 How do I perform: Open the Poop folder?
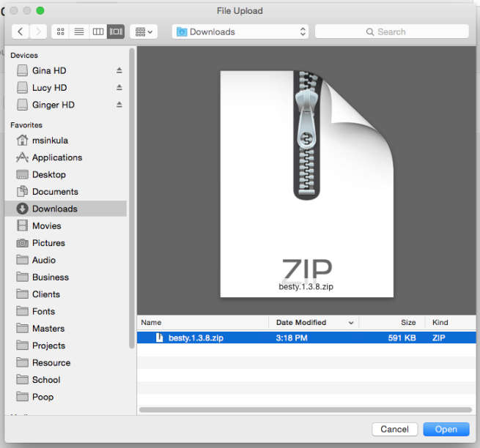click(x=66, y=397)
